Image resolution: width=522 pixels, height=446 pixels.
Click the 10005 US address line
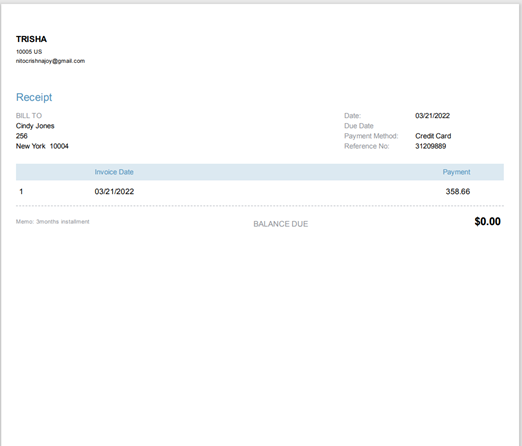pyautogui.click(x=29, y=52)
